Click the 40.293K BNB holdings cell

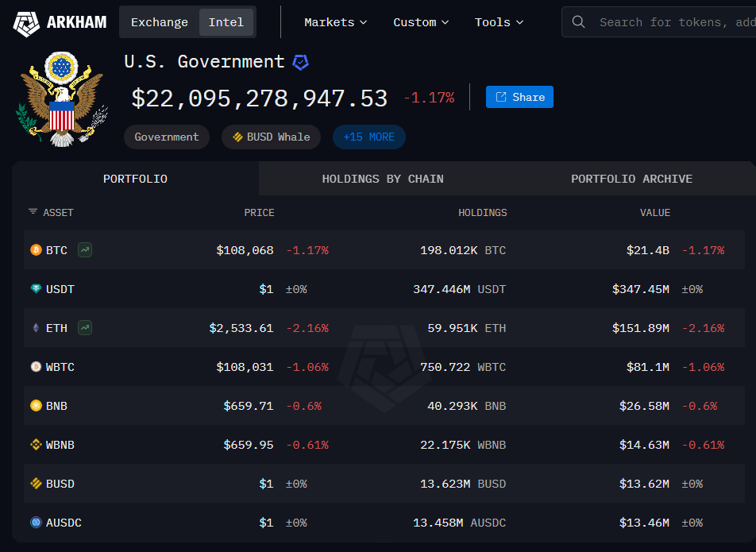[x=467, y=407]
